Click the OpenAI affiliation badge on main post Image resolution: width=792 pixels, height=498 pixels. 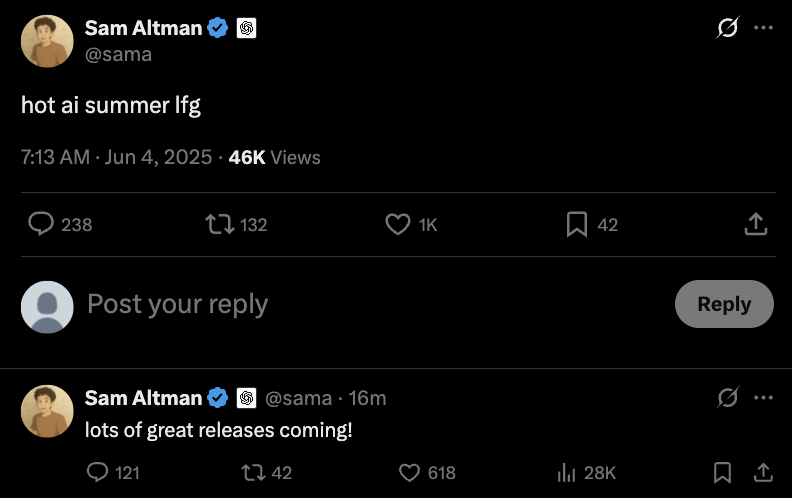coord(247,28)
